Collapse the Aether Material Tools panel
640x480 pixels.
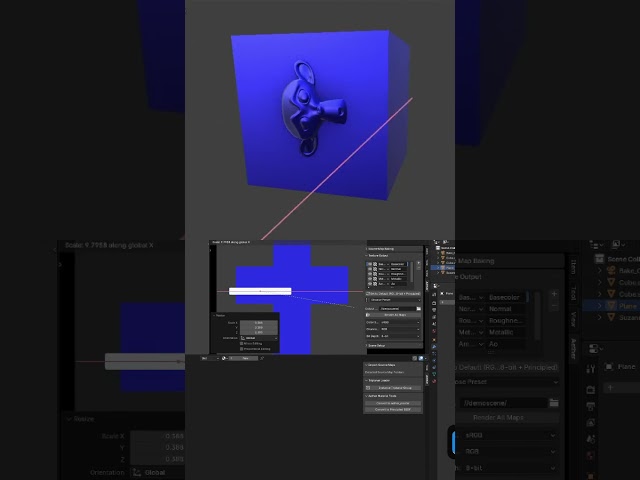point(381,396)
